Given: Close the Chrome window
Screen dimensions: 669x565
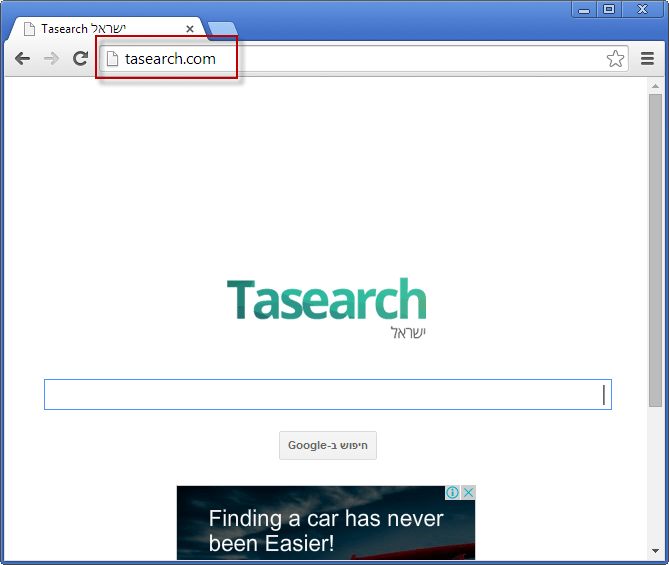Looking at the screenshot, I should [x=643, y=9].
